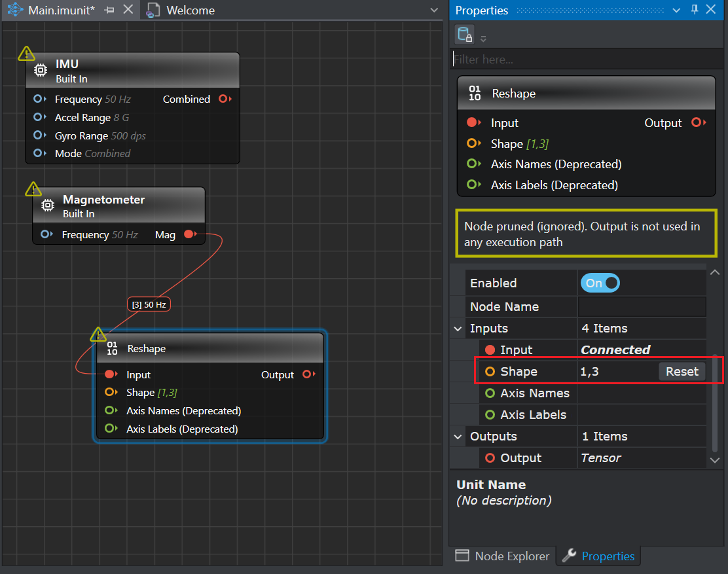Reset the Shape value
The image size is (728, 574).
(682, 372)
